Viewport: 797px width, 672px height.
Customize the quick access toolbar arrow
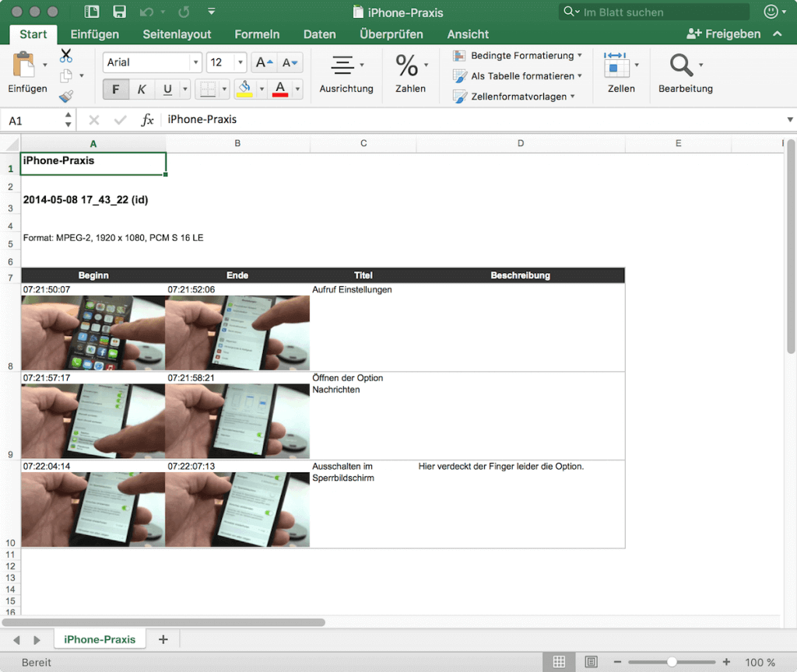[212, 11]
